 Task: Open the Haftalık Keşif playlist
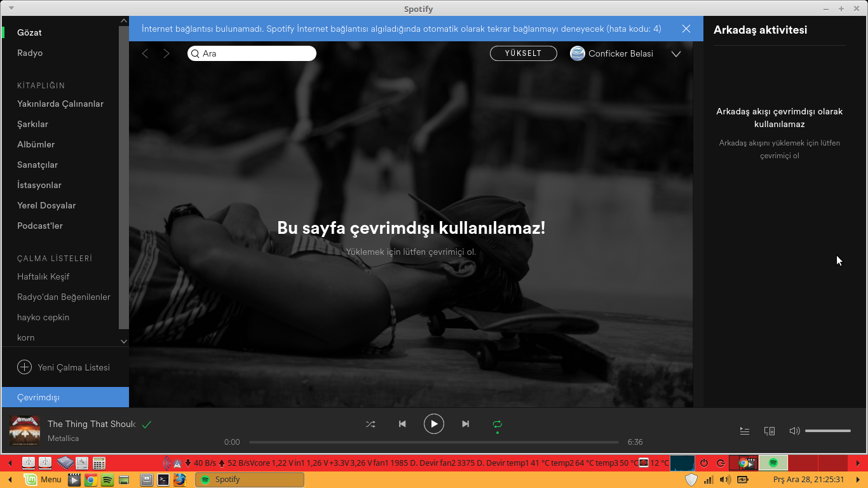[x=43, y=276]
